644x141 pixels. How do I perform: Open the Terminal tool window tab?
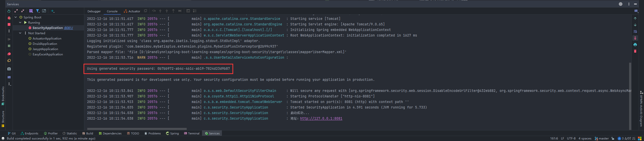(x=192, y=133)
